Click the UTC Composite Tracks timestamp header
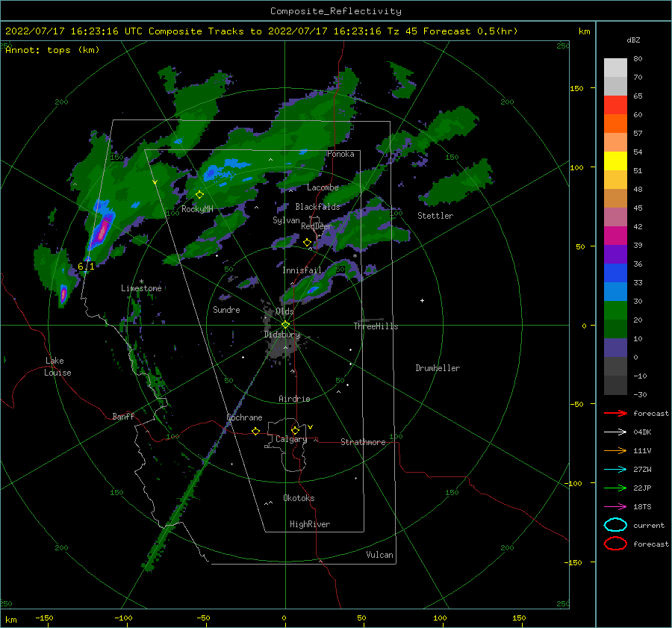Viewport: 672px width, 628px height. click(261, 31)
